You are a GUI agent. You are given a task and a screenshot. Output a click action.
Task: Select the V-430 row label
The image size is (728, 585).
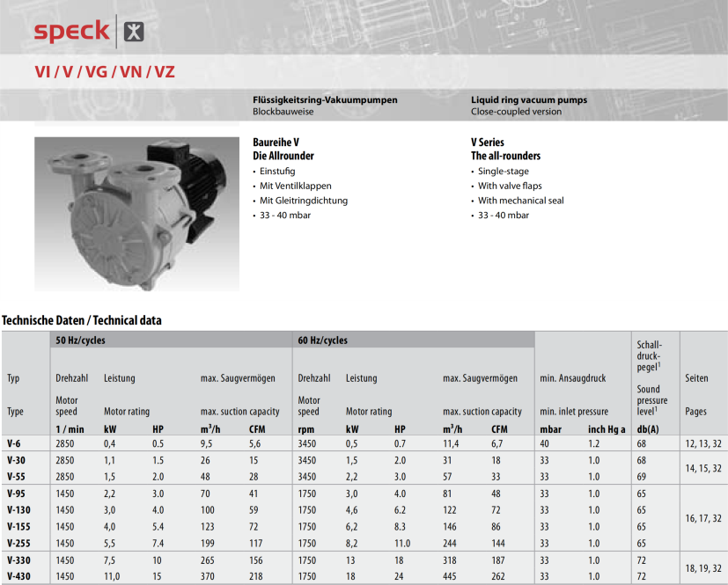point(18,575)
